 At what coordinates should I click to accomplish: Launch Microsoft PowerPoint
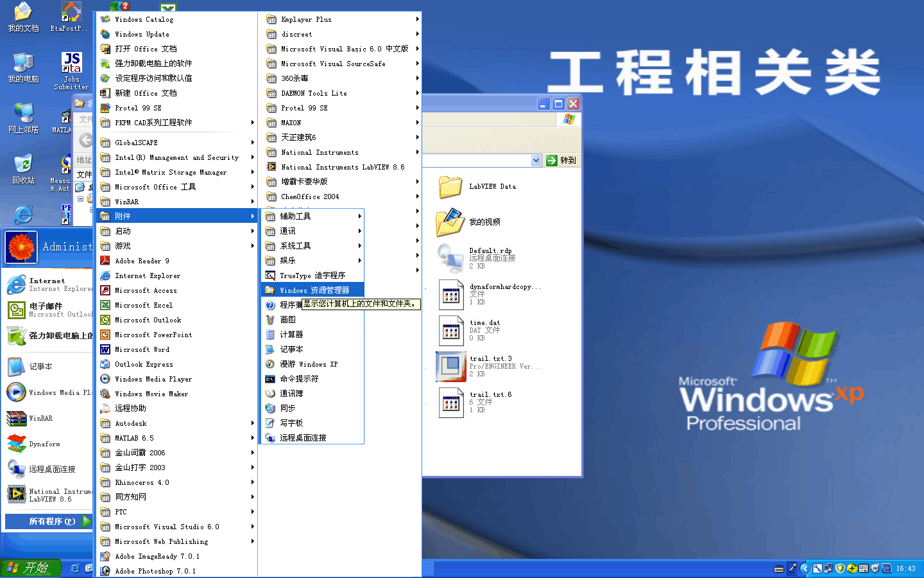coord(177,335)
